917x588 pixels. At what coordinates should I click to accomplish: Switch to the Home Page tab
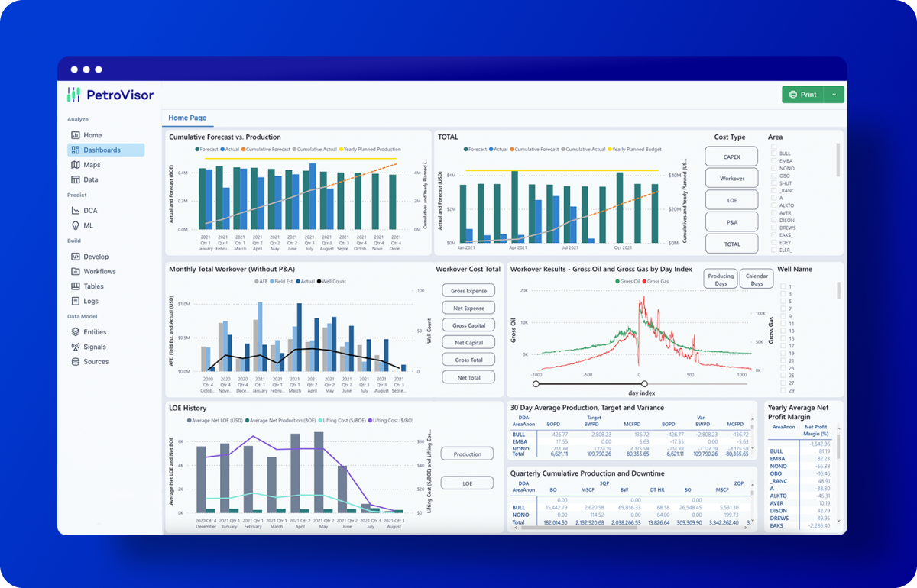coord(187,118)
